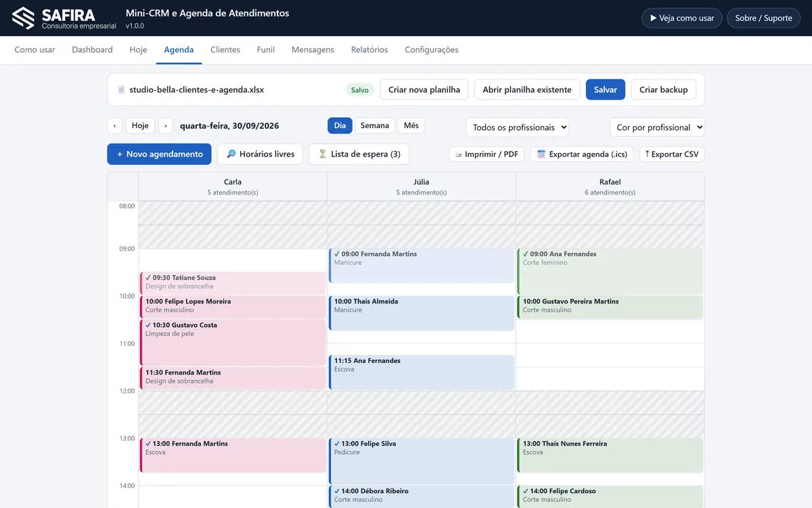Click the Safira logo icon
This screenshot has width=812, height=508.
(x=23, y=18)
